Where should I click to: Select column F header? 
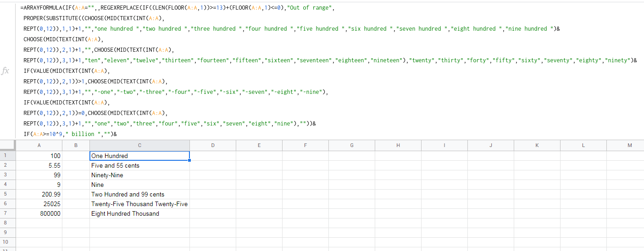click(305, 145)
